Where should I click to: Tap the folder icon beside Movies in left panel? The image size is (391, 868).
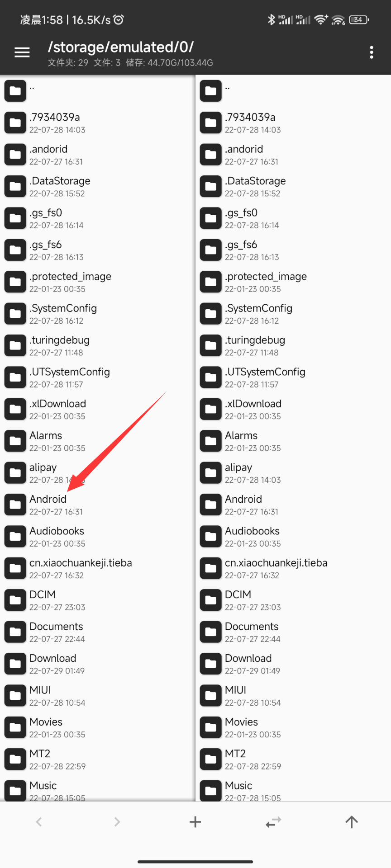coord(15,727)
